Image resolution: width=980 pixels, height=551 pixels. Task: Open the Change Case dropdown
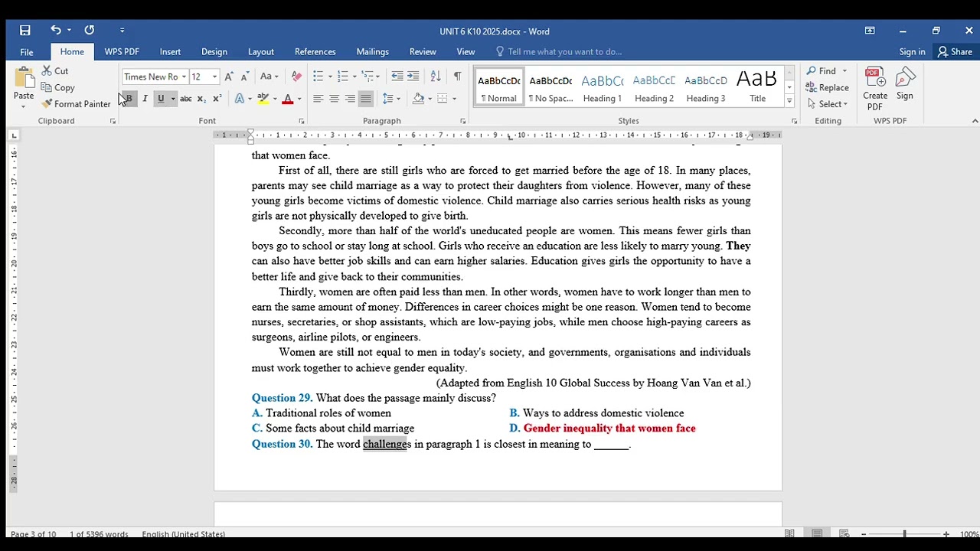(269, 77)
